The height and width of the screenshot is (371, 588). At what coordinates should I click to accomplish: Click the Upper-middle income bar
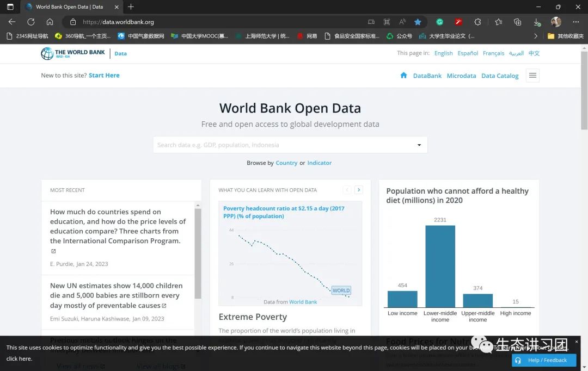478,300
